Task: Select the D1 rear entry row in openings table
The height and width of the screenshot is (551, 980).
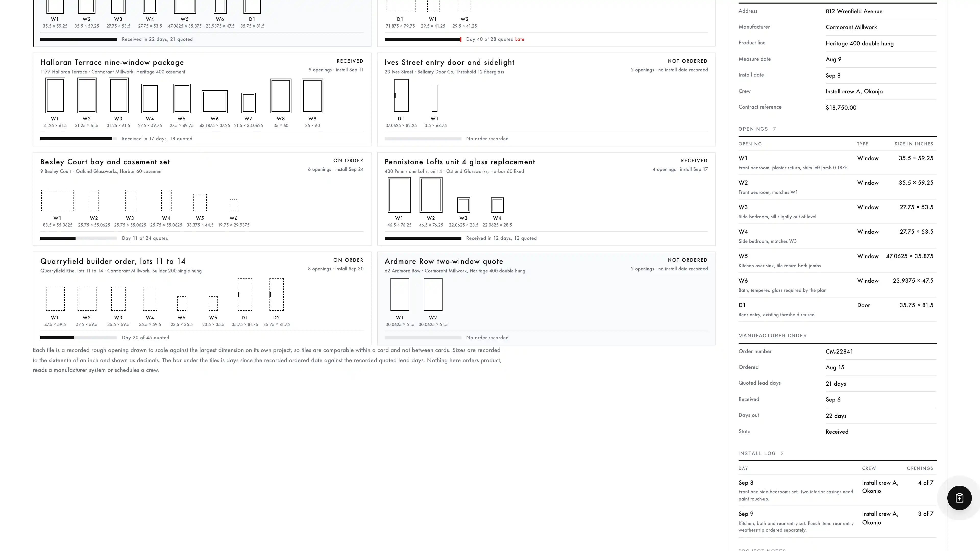Action: (837, 309)
